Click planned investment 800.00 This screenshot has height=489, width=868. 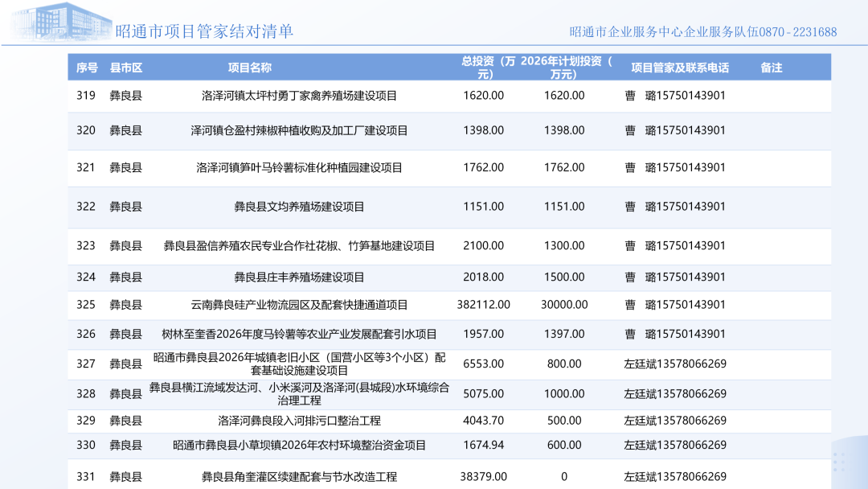click(564, 364)
